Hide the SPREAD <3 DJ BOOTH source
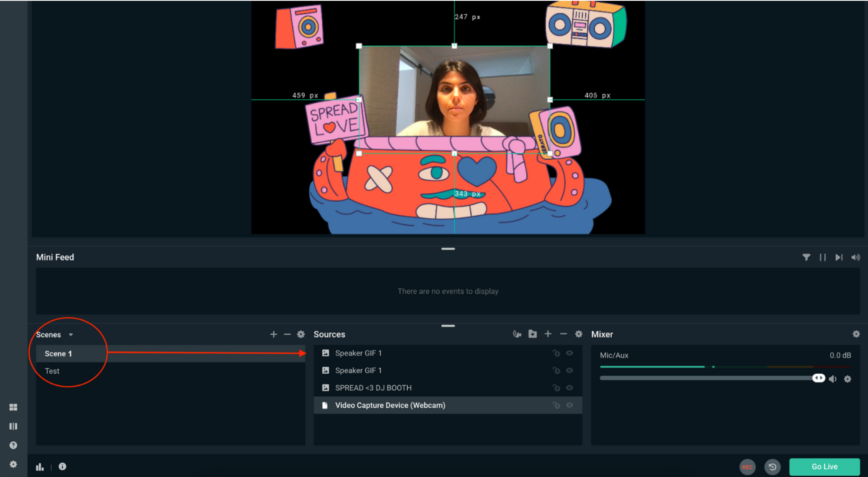The width and height of the screenshot is (868, 477). 570,388
